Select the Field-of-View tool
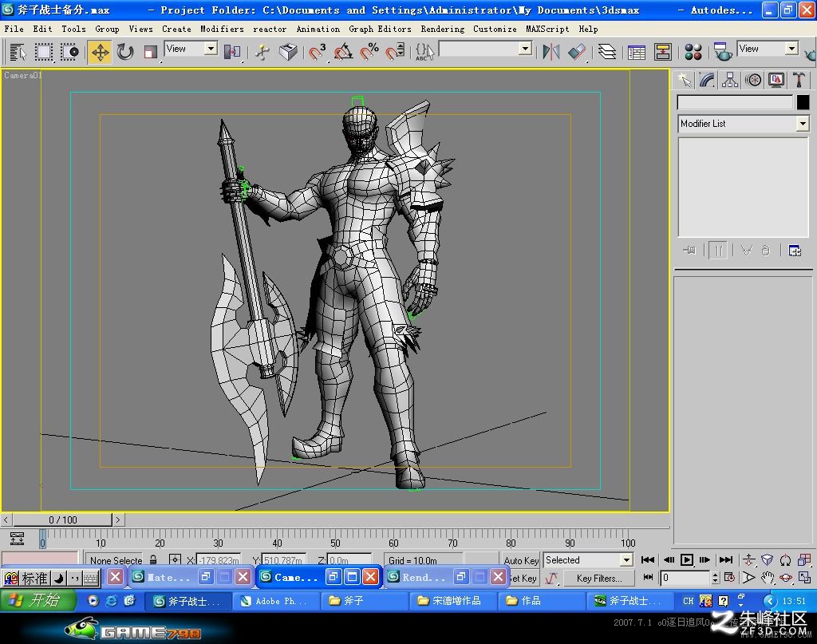This screenshot has height=644, width=817. pyautogui.click(x=748, y=577)
